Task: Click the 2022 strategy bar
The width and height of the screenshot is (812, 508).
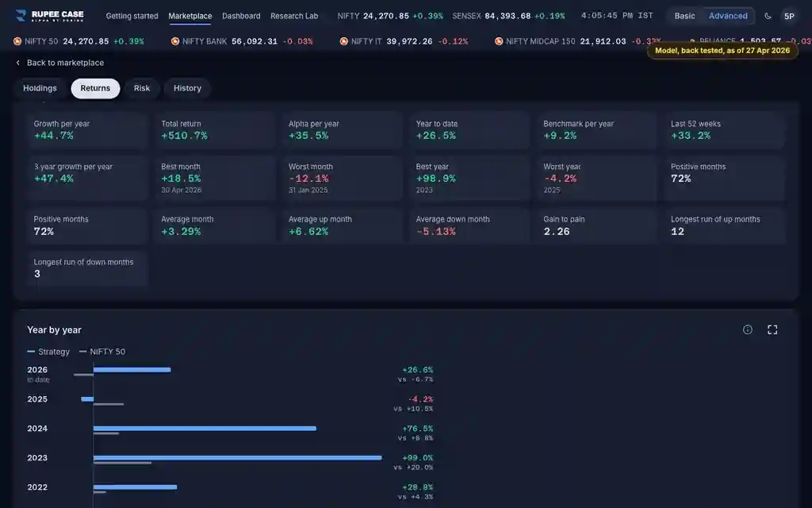Action: (135, 487)
